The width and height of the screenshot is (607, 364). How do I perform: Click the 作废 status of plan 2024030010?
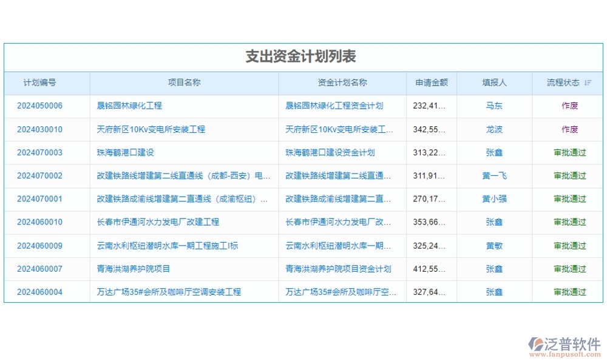(x=567, y=129)
